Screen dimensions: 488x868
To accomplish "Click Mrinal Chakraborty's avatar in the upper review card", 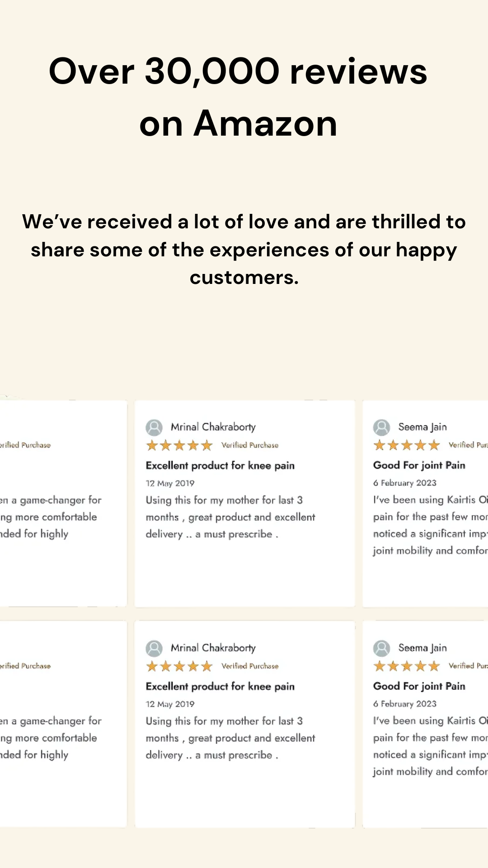I will pos(154,427).
